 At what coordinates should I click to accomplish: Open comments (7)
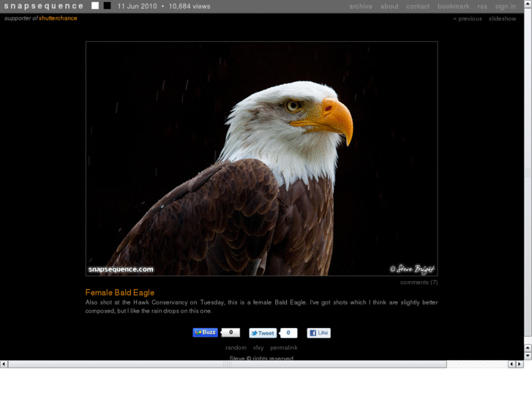pos(419,282)
